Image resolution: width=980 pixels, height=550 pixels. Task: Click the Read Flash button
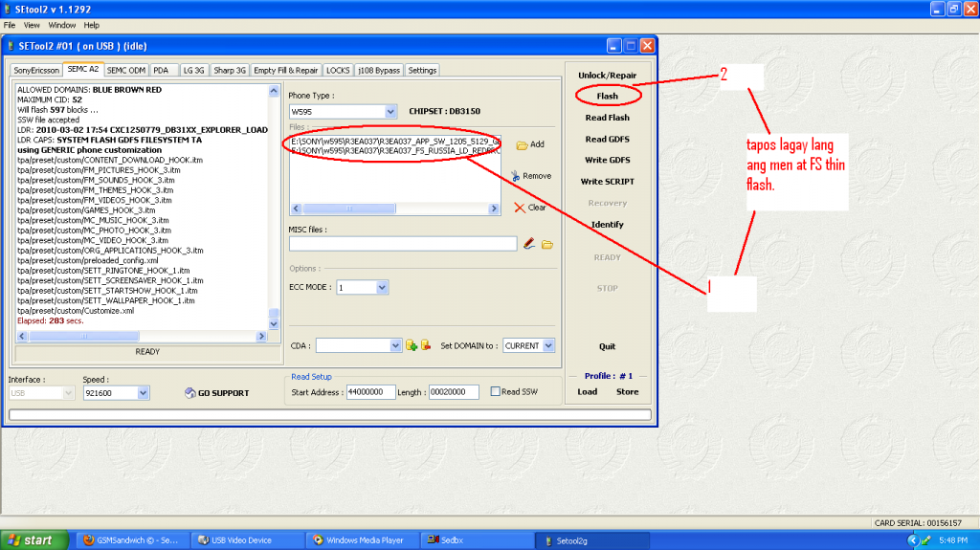607,118
